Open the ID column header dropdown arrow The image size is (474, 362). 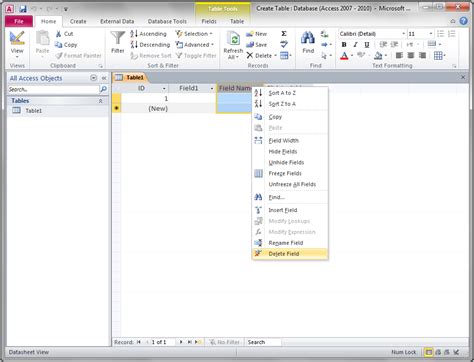click(x=164, y=89)
